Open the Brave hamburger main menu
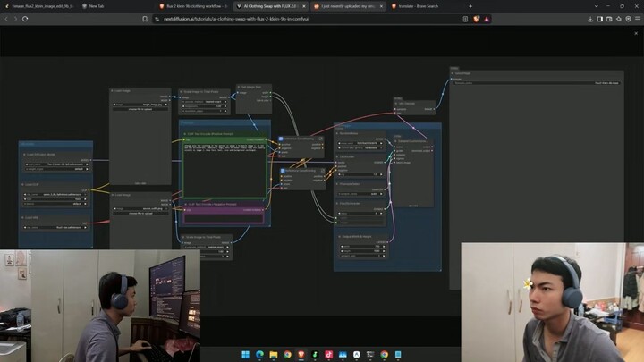 [638, 19]
